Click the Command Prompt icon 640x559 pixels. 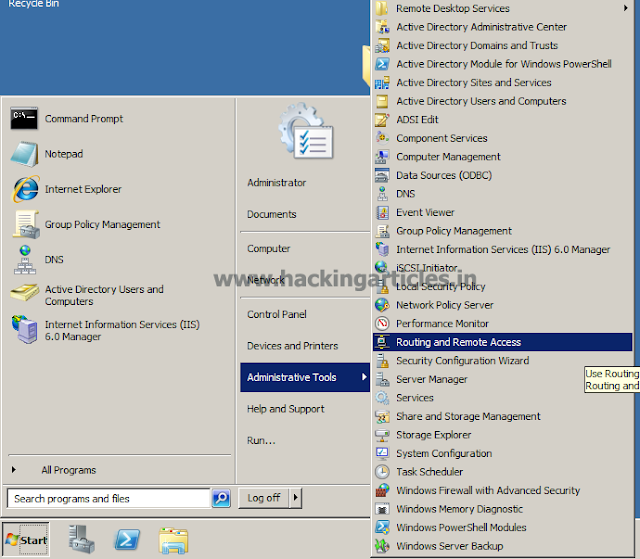point(24,119)
